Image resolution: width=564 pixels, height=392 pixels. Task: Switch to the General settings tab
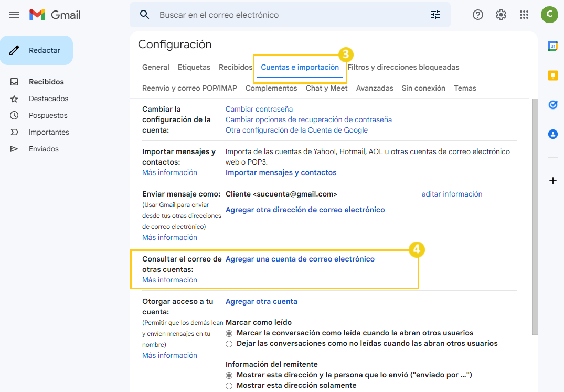[156, 67]
